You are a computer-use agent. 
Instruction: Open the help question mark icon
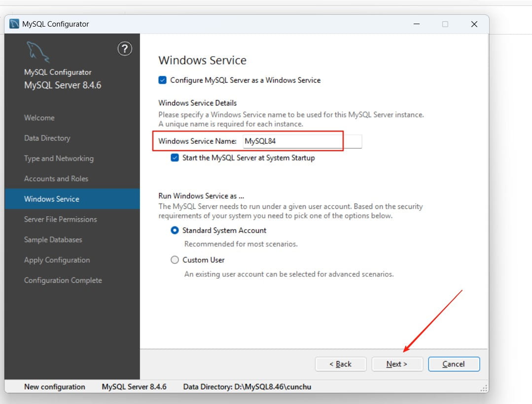click(x=125, y=49)
